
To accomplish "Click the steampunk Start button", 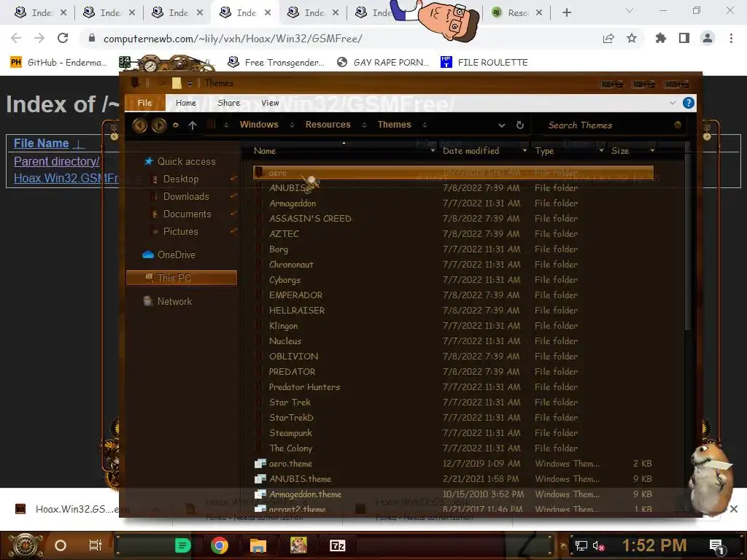I will click(25, 545).
